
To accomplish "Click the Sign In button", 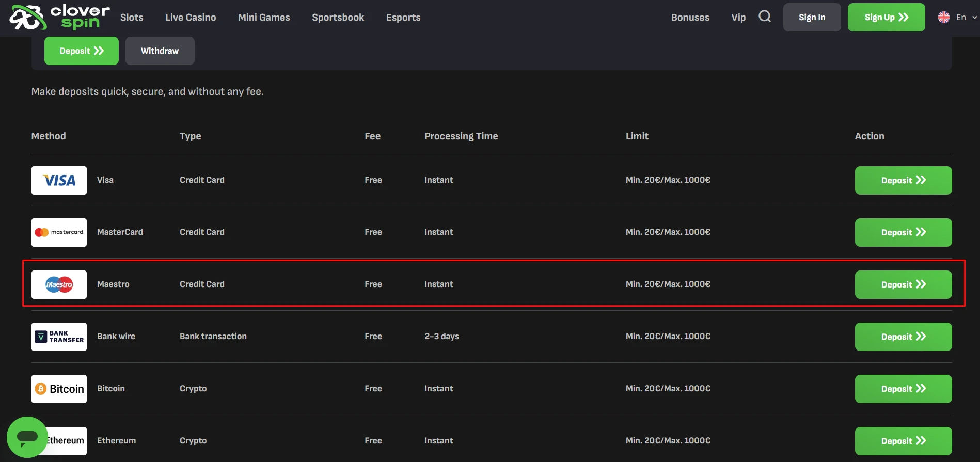I will (812, 17).
